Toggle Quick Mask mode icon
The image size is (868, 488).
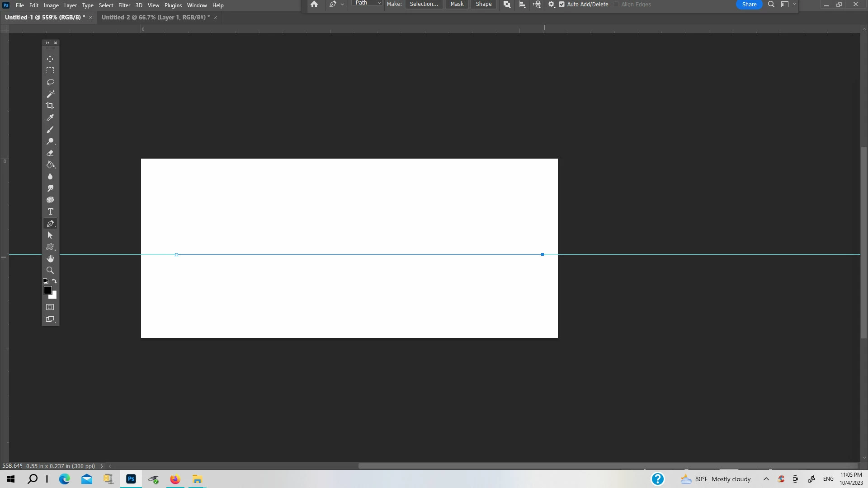pos(50,307)
